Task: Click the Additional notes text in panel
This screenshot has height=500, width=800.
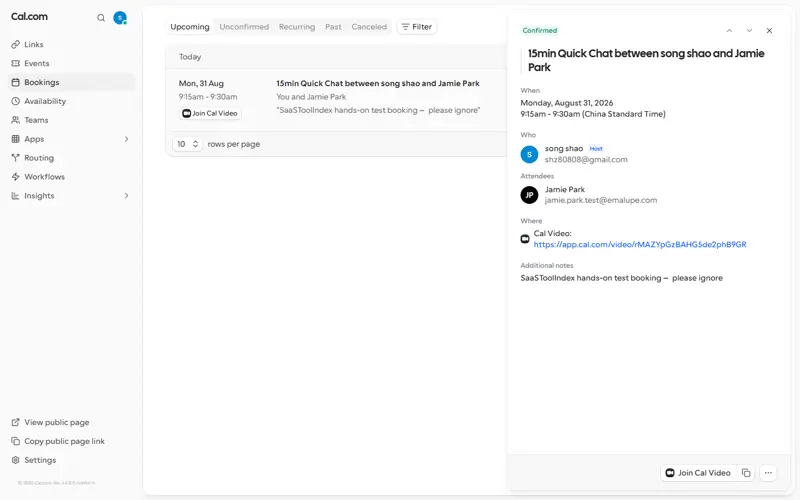Action: [621, 278]
